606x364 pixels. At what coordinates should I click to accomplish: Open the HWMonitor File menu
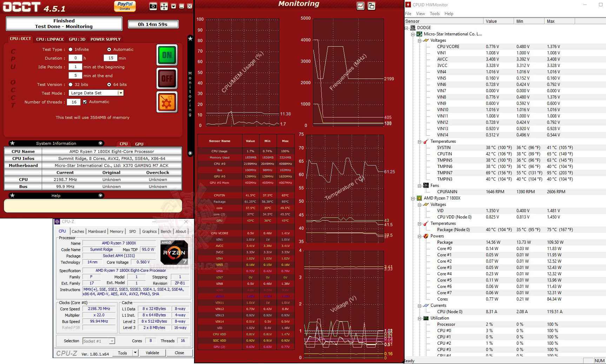point(408,14)
